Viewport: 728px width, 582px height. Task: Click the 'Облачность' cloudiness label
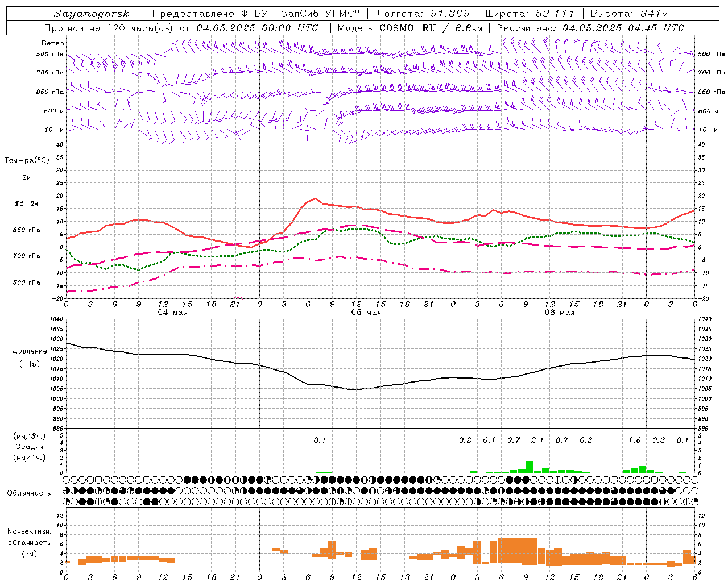[29, 493]
